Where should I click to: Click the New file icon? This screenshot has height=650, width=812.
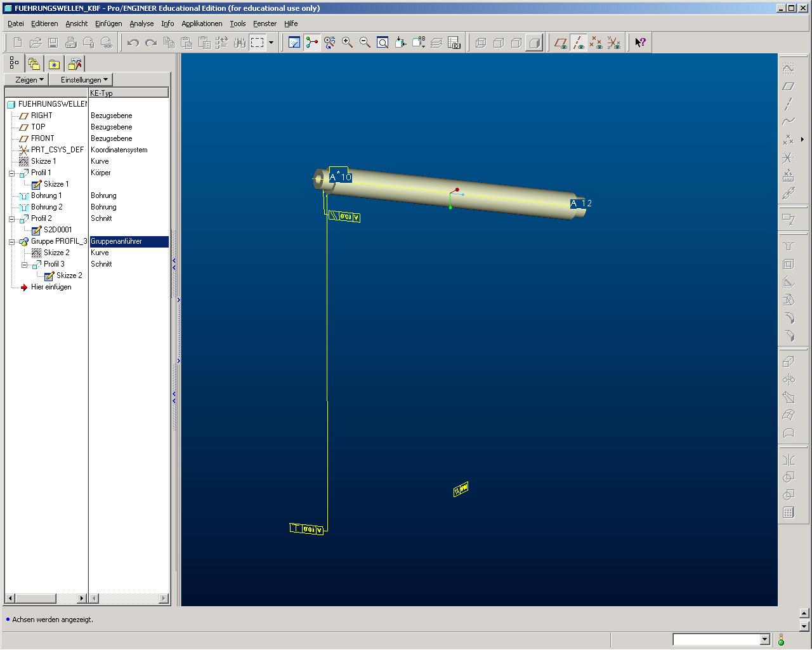point(18,43)
